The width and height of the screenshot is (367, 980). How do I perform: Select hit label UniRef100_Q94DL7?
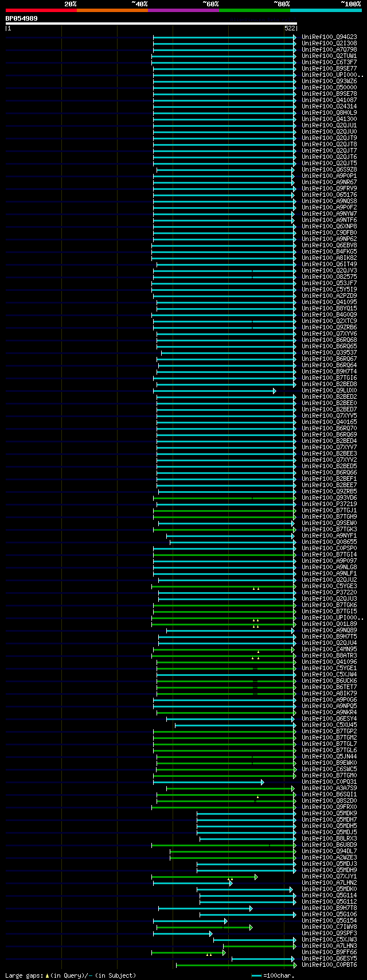[329, 851]
